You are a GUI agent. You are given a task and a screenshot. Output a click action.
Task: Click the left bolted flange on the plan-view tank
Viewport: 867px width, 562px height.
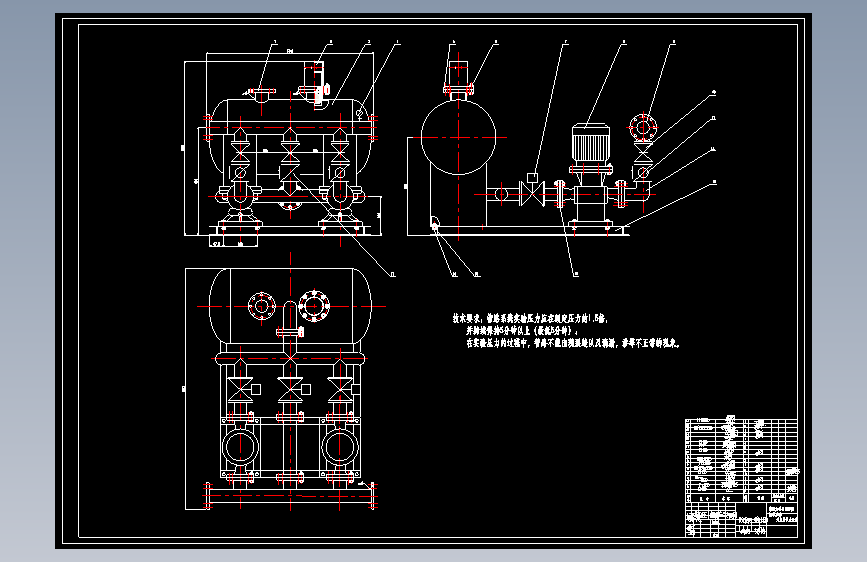pyautogui.click(x=262, y=306)
